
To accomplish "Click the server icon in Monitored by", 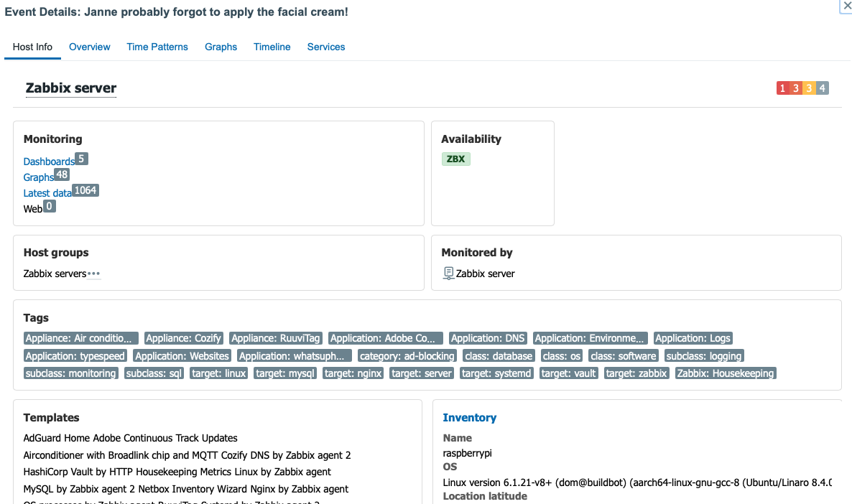I will tap(449, 273).
